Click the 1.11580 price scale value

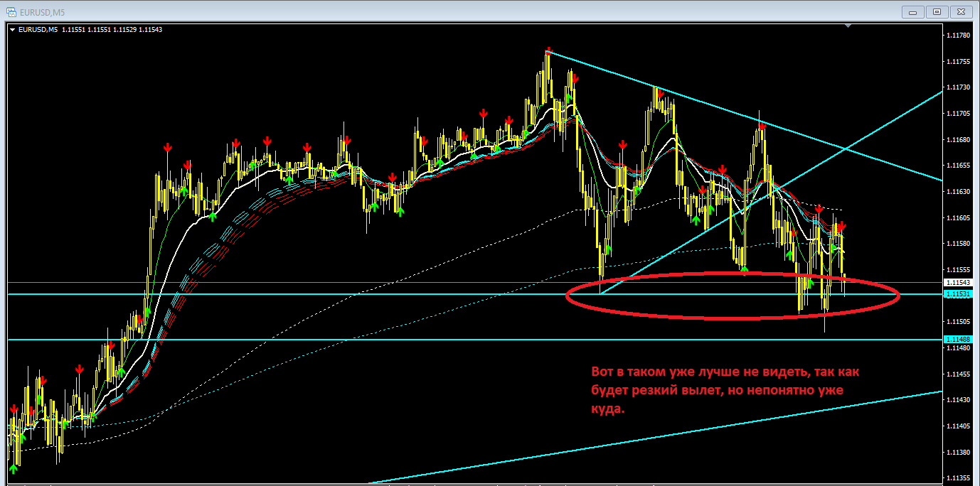(959, 244)
